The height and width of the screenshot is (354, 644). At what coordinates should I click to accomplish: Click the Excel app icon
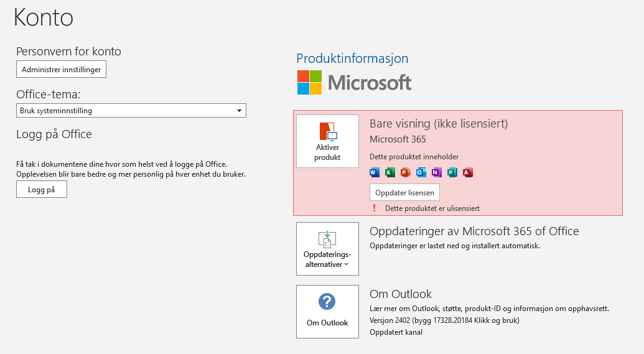click(390, 172)
